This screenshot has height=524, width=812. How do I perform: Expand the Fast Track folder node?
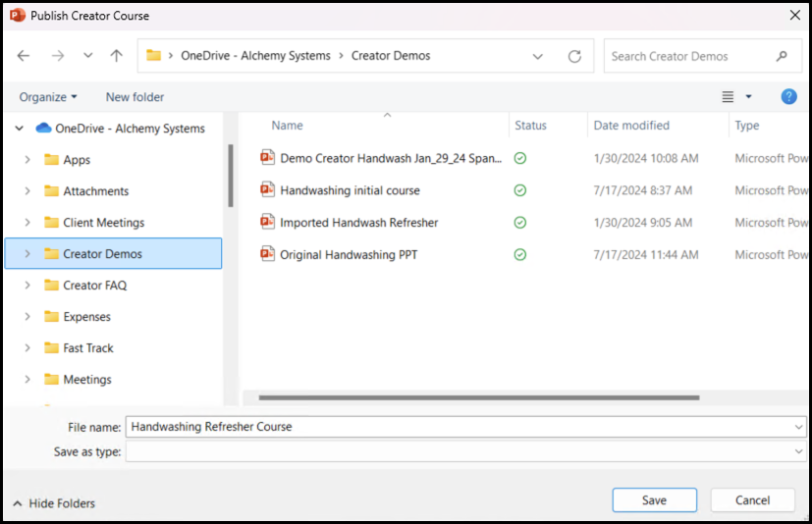coord(27,348)
